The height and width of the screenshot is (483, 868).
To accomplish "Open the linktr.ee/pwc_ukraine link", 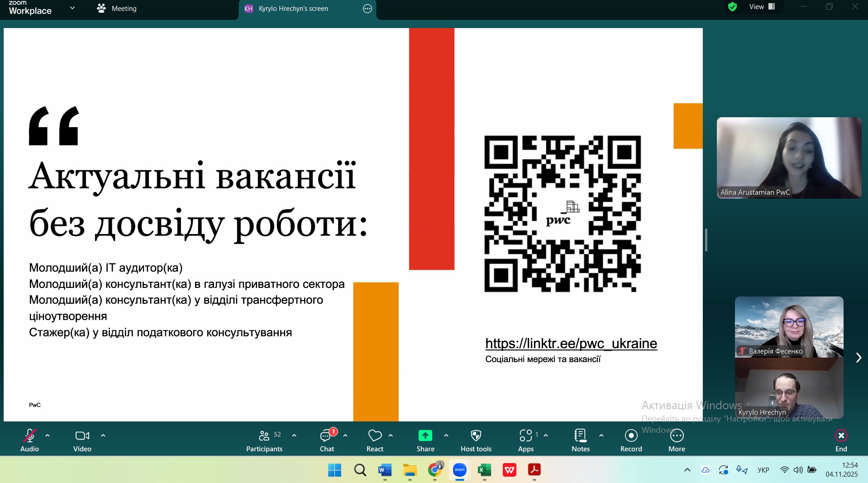I will (x=571, y=344).
